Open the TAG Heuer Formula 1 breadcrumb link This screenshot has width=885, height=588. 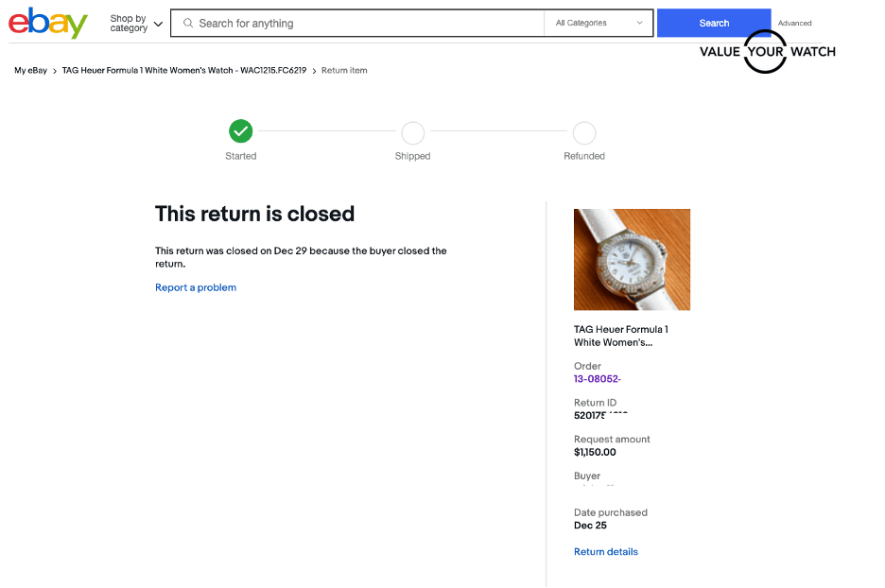click(x=184, y=71)
